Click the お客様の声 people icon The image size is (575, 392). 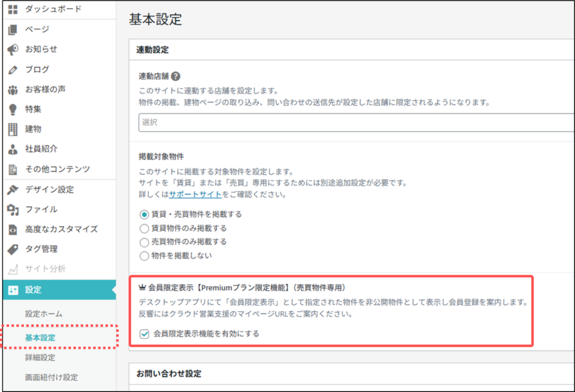[x=13, y=89]
